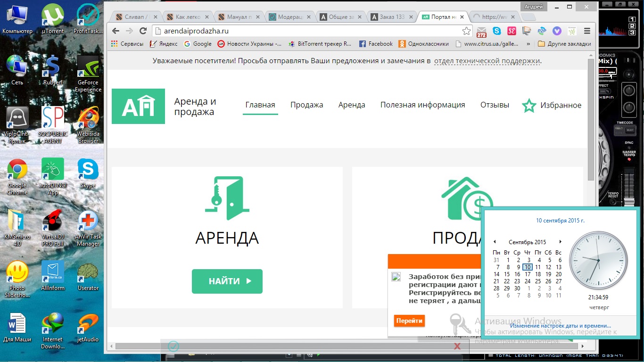Screen dimensions: 644x362
Task: Open the GeForce Experience desktop shortcut
Action: [x=88, y=73]
